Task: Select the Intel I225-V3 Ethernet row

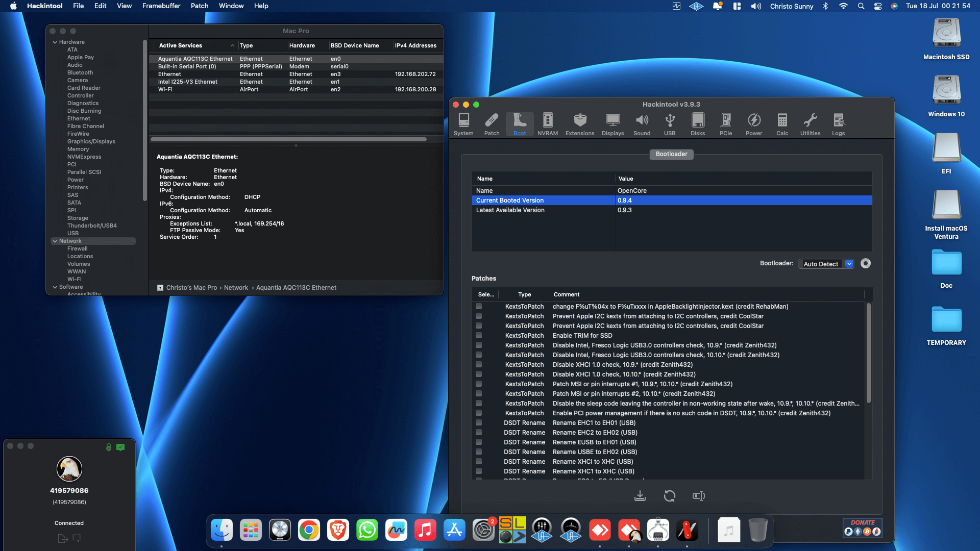Action: [x=296, y=82]
